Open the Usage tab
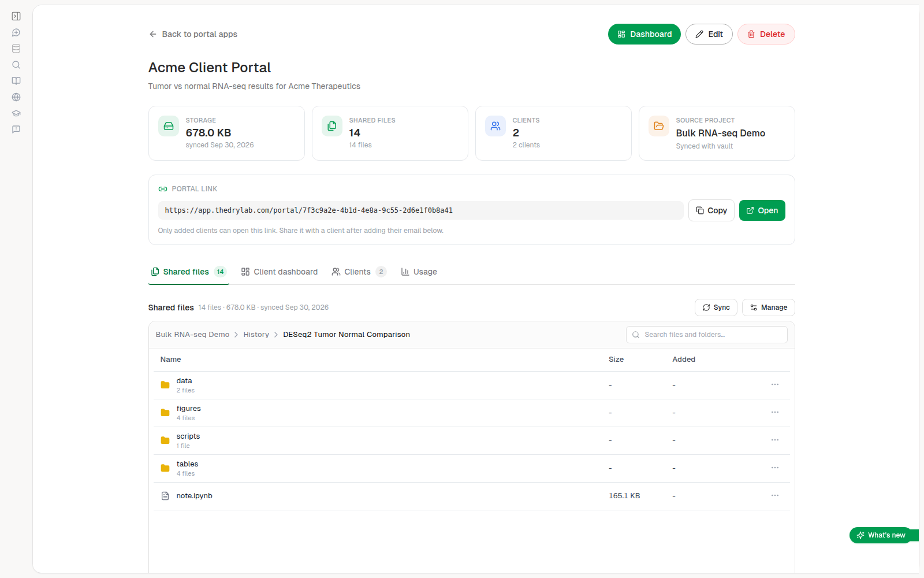This screenshot has height=578, width=924. pyautogui.click(x=419, y=272)
